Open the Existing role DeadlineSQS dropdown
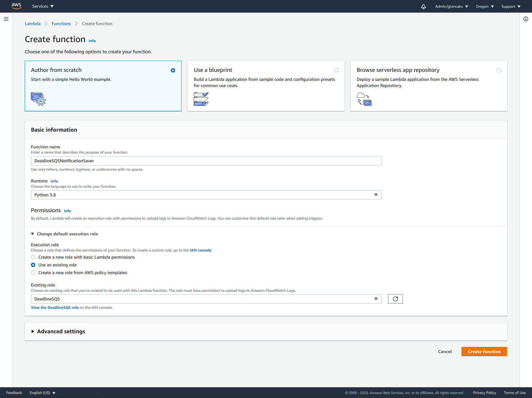Viewport: 532px width, 398px height. 206,299
